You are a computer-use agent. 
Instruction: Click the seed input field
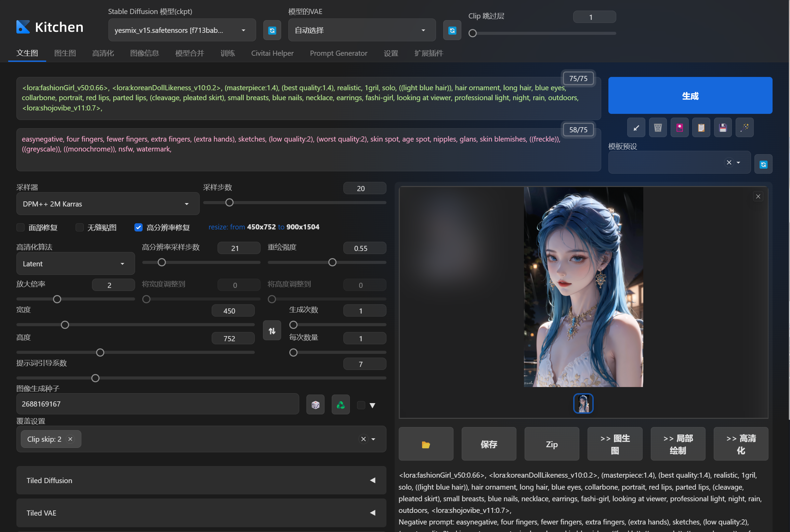pyautogui.click(x=158, y=404)
